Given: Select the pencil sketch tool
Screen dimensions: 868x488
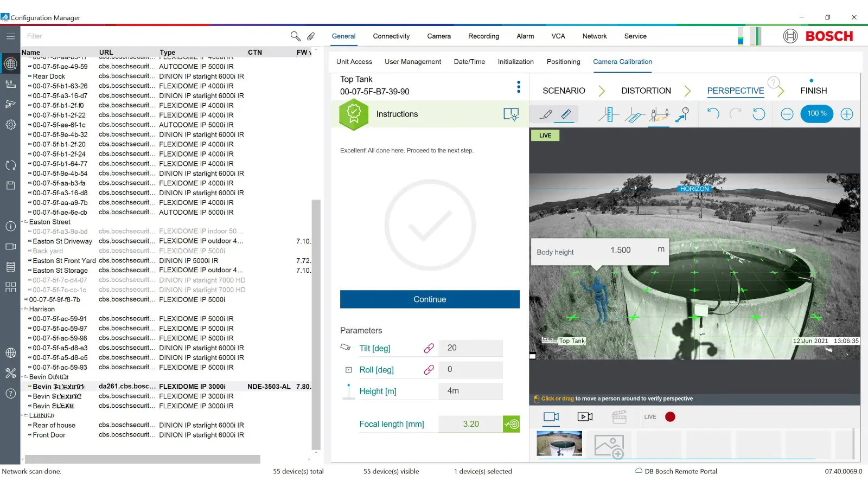Looking at the screenshot, I should pos(546,114).
